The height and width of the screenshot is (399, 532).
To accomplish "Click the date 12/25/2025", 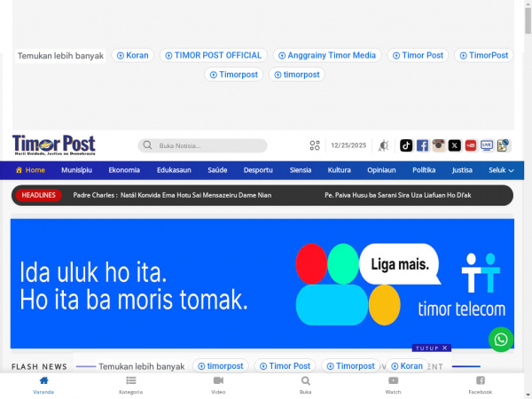I will (x=348, y=145).
